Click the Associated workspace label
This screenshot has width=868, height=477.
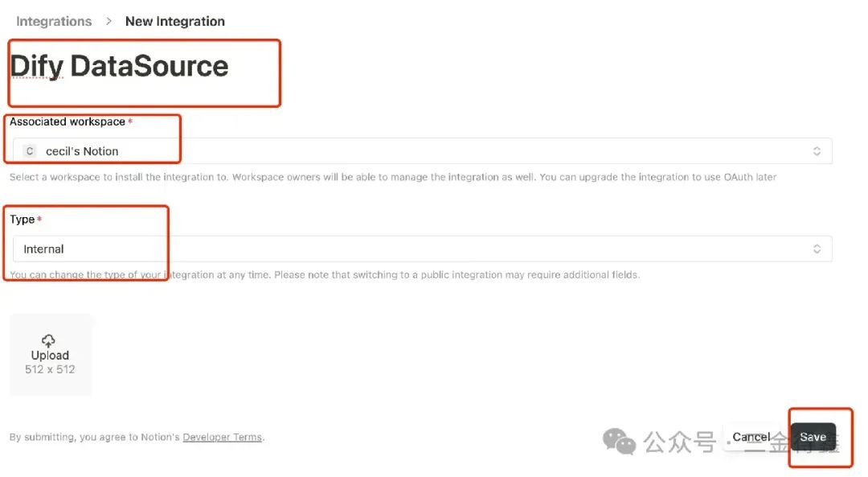point(68,122)
